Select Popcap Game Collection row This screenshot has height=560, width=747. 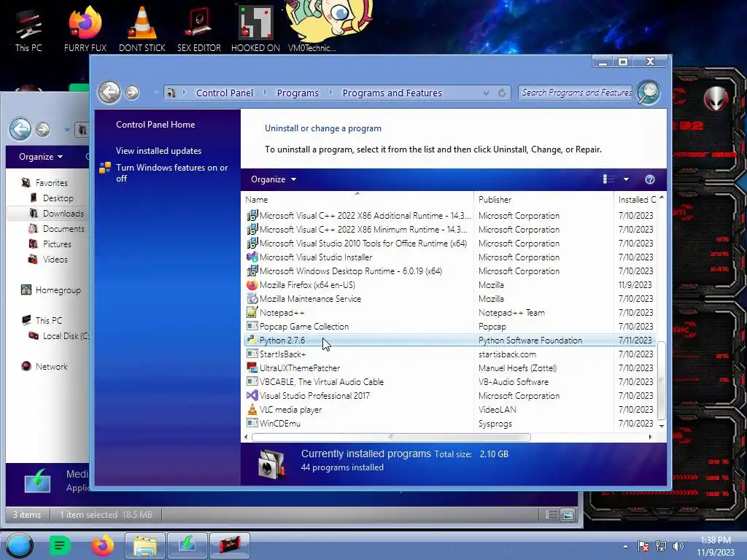coord(449,327)
